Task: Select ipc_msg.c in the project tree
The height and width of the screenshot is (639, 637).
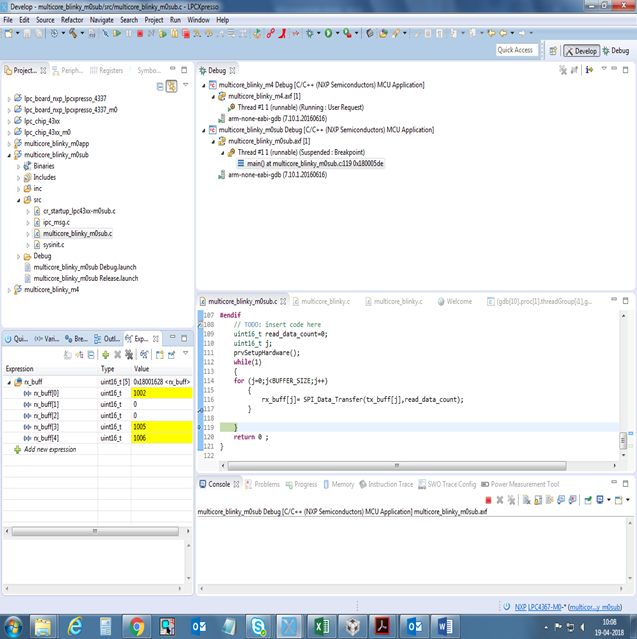Action: tap(56, 223)
